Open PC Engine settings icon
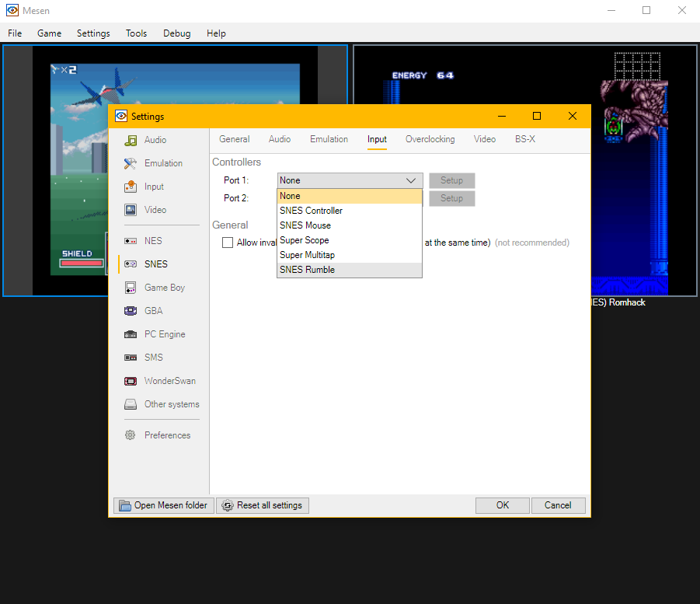 [x=131, y=334]
